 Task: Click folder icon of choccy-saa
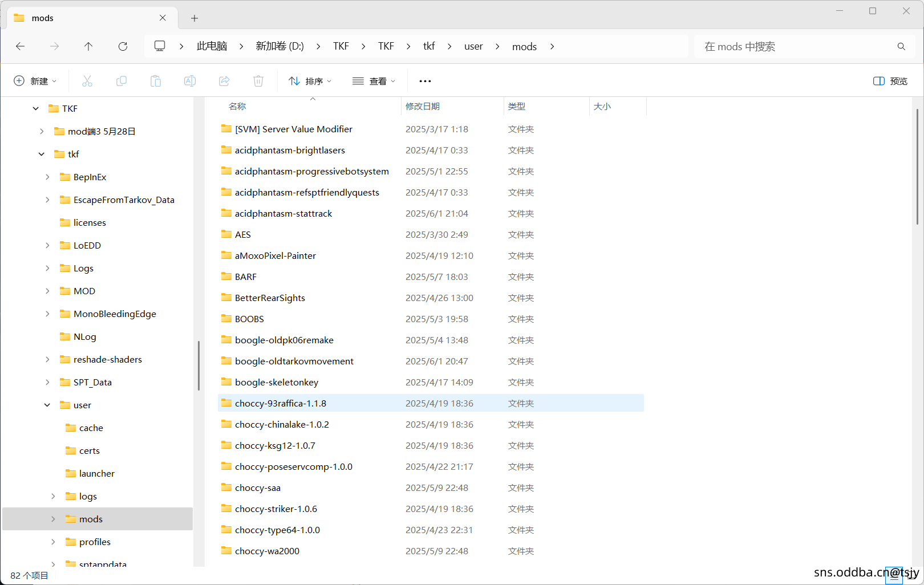pyautogui.click(x=226, y=487)
